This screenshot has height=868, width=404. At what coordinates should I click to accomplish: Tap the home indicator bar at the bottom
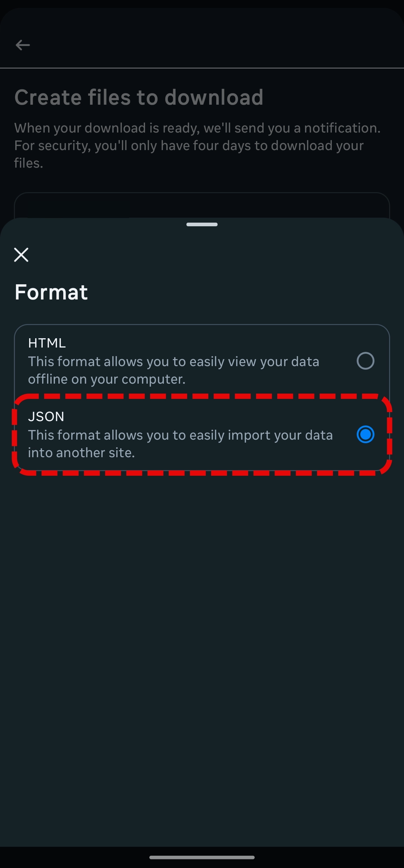pos(202,857)
